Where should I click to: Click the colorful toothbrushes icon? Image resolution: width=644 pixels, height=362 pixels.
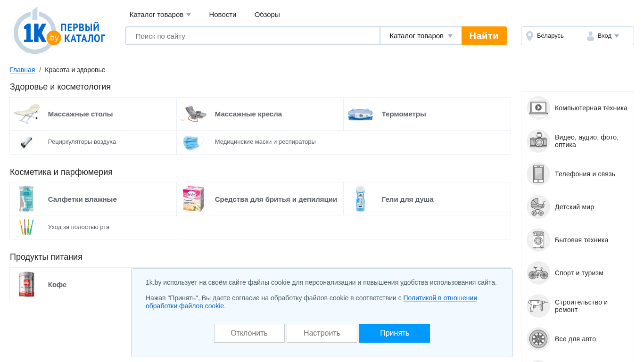click(26, 227)
